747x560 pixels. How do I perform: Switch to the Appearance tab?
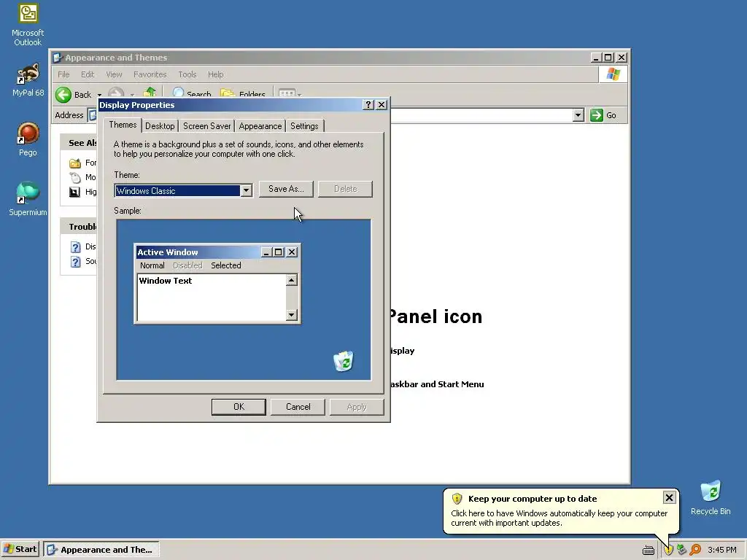[x=260, y=126]
